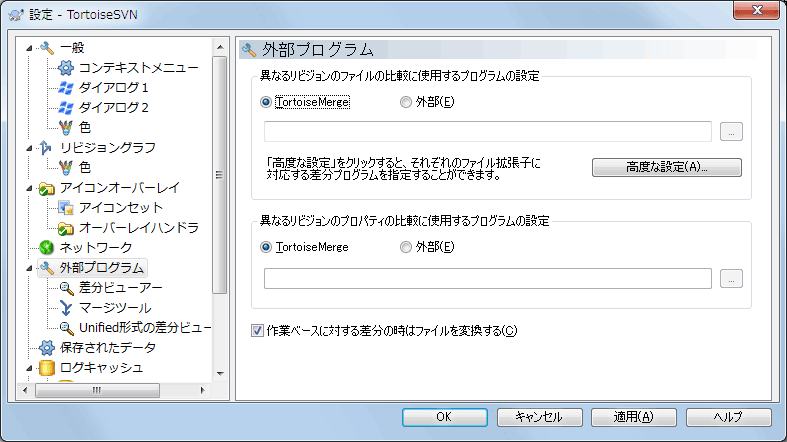Click the tree vertical scrollbar thumb

click(219, 175)
